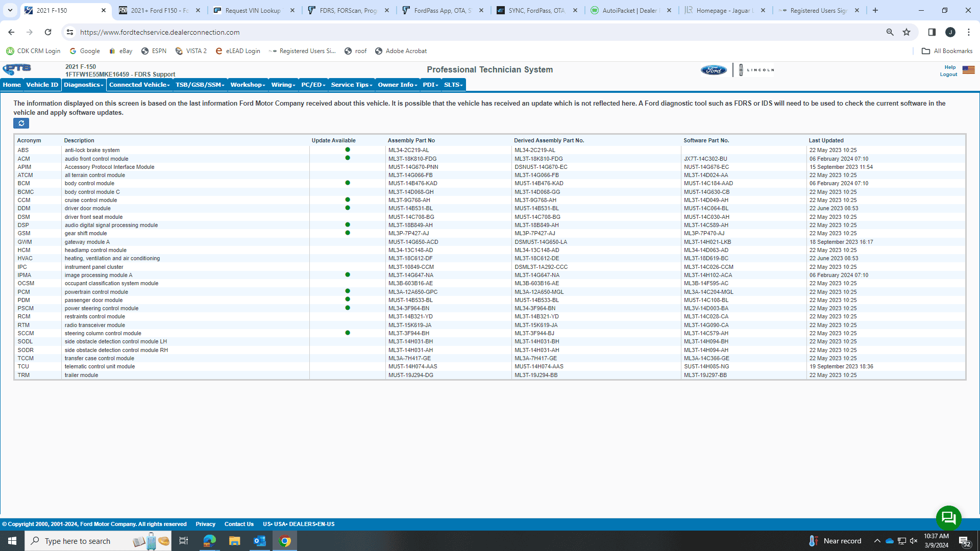Reload the page with the browser reload button
Image resolution: width=980 pixels, height=551 pixels.
point(48,32)
